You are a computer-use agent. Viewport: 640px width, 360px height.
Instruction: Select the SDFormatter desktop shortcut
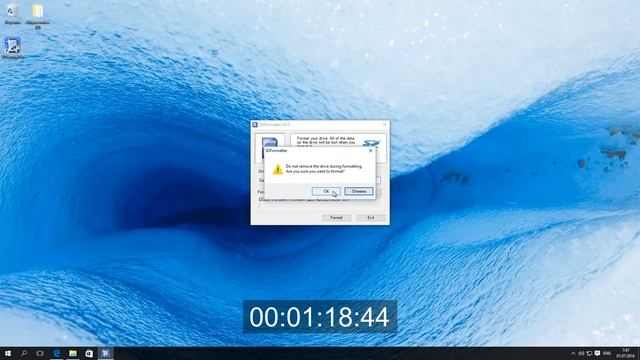12,48
